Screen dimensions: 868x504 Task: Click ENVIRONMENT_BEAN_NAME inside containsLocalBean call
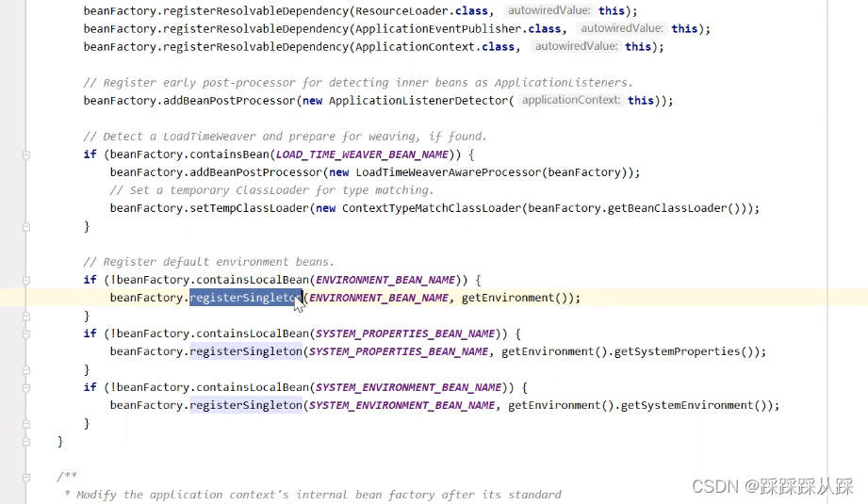click(x=385, y=280)
